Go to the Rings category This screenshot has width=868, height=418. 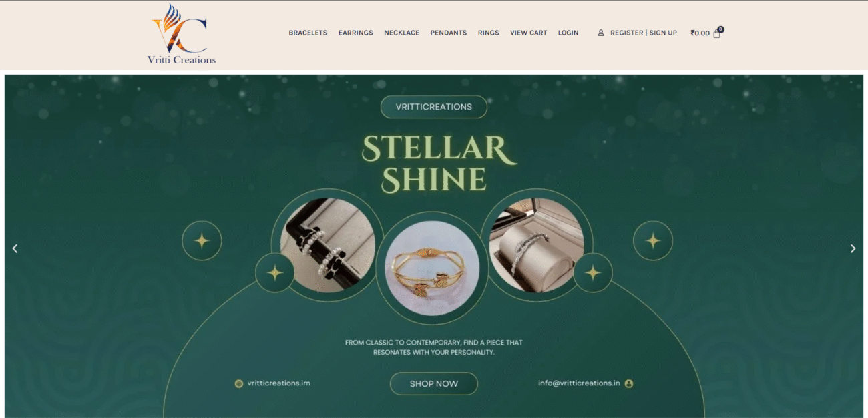[488, 33]
